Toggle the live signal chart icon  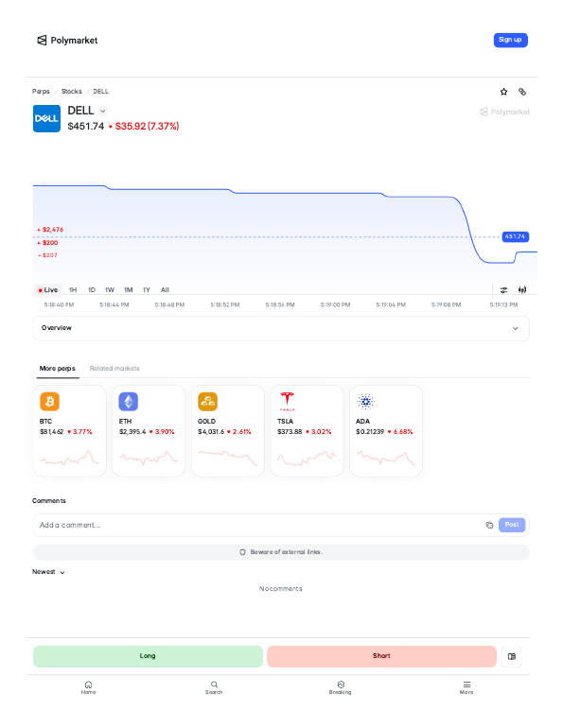tap(522, 289)
